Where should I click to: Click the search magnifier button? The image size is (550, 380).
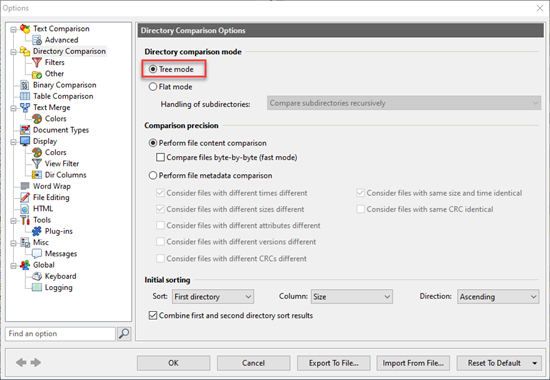pos(124,334)
